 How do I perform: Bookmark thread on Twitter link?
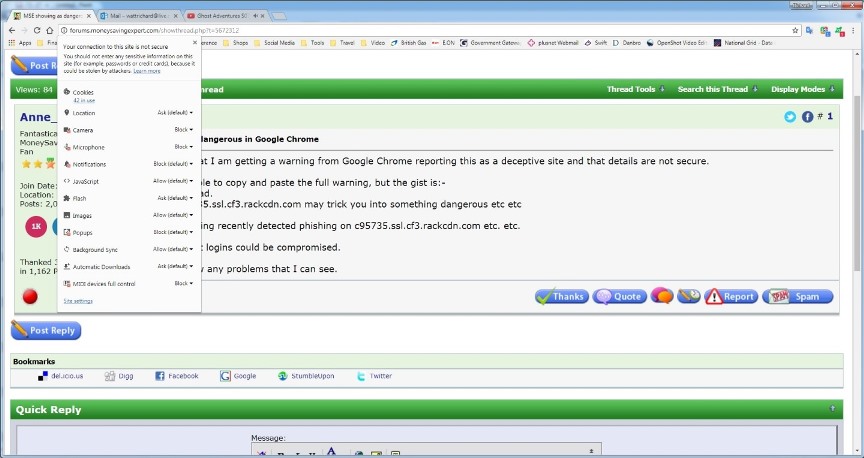pyautogui.click(x=374, y=376)
